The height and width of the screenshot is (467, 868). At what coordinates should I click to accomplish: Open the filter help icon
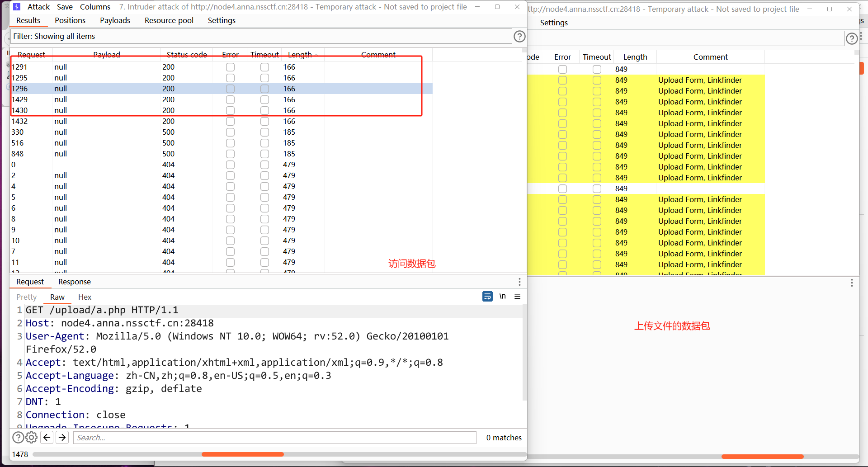coord(519,37)
